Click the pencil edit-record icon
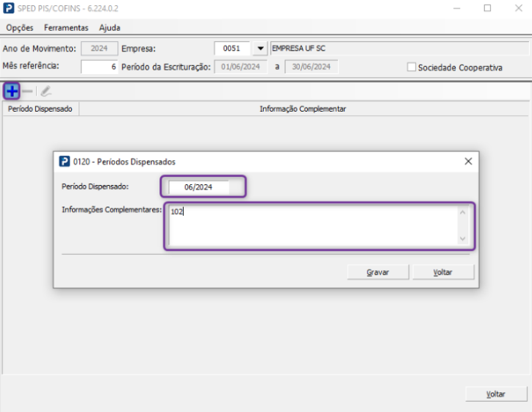 point(46,91)
